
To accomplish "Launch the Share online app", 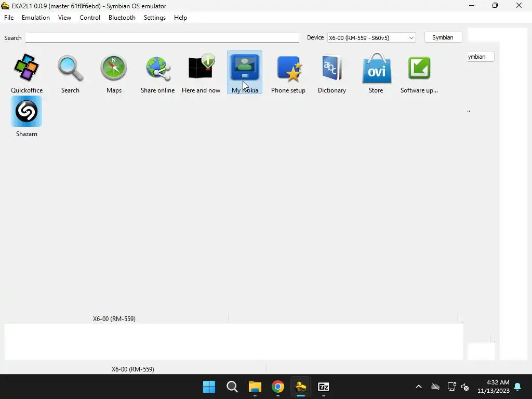I will point(158,69).
